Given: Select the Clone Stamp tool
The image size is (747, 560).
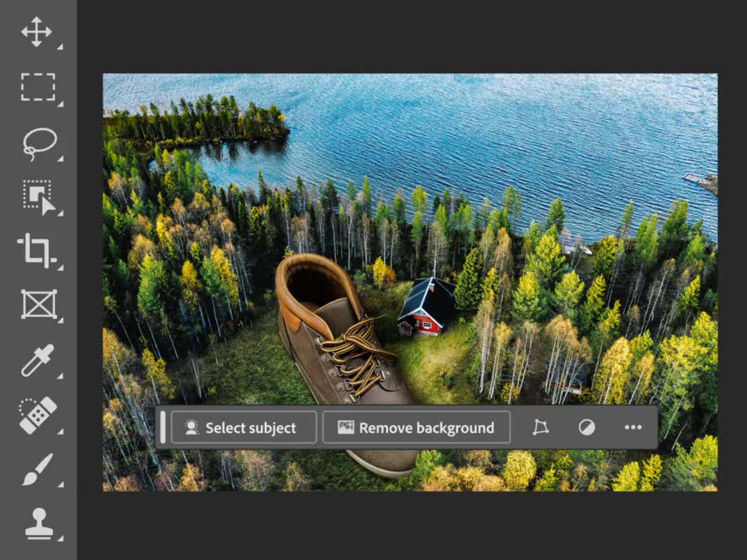Looking at the screenshot, I should click(x=39, y=523).
